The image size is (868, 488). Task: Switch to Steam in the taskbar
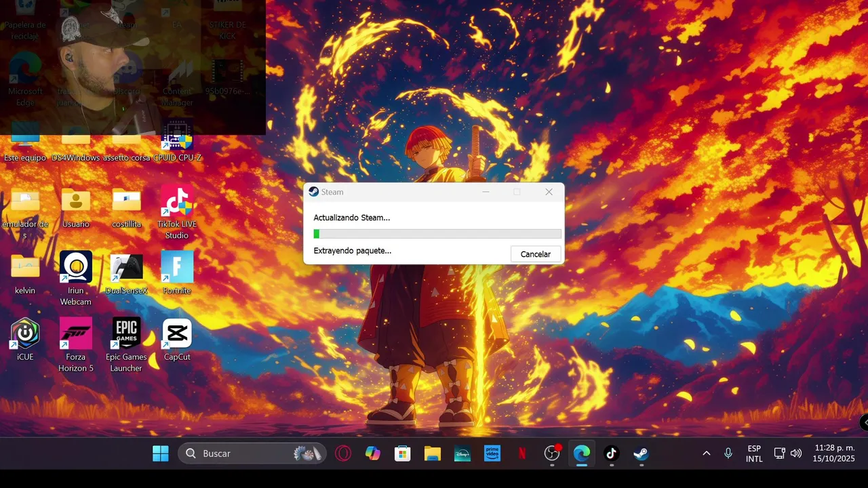tap(642, 453)
